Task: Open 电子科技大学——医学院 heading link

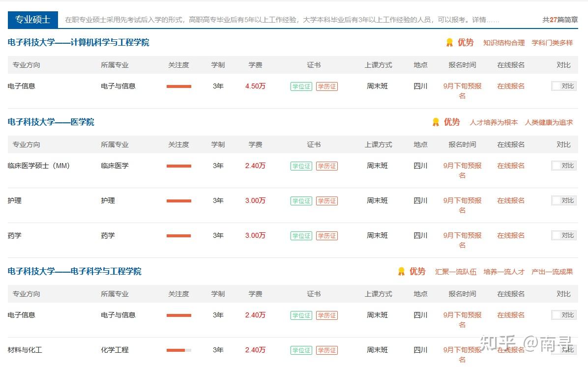Action: (51, 122)
